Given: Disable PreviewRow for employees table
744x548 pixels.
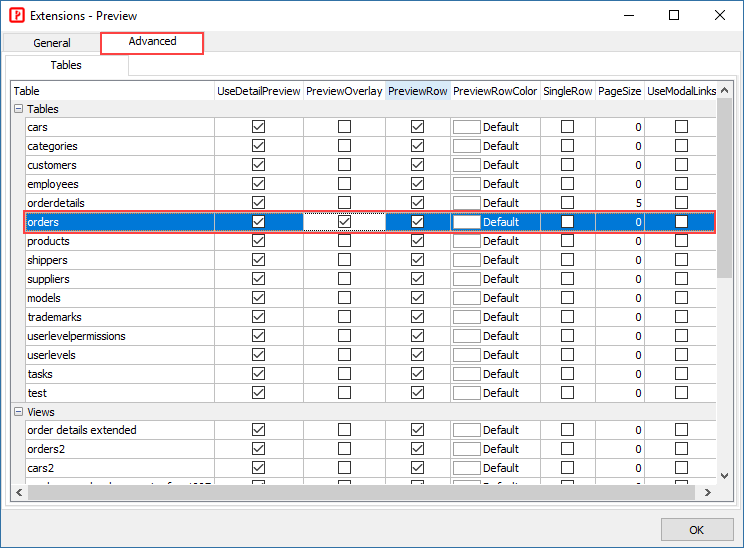Looking at the screenshot, I should (417, 184).
